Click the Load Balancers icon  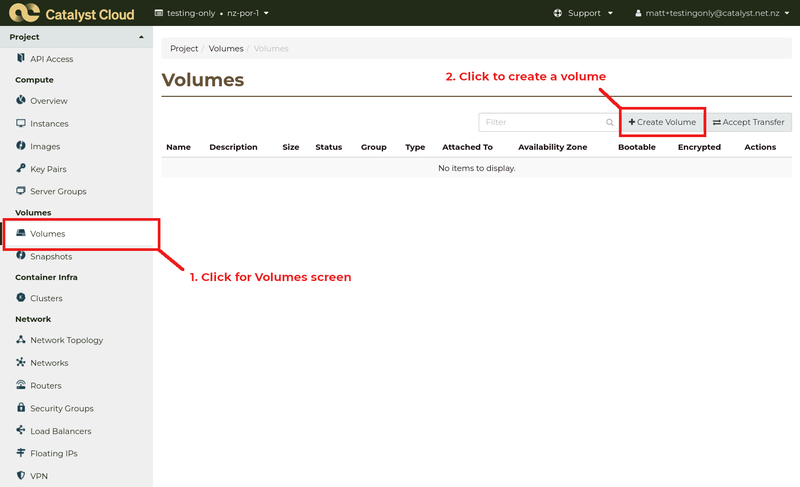(x=20, y=430)
